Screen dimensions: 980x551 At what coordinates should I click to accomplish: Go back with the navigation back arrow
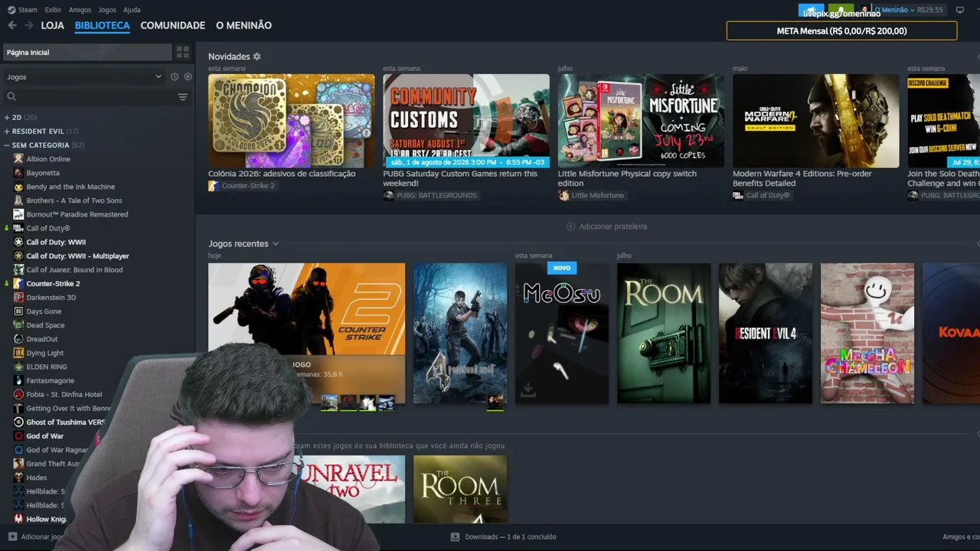click(x=12, y=25)
